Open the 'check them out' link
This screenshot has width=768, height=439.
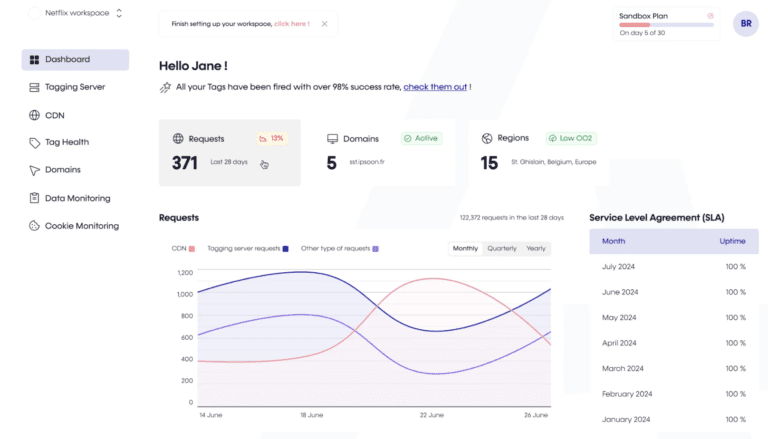tap(435, 87)
